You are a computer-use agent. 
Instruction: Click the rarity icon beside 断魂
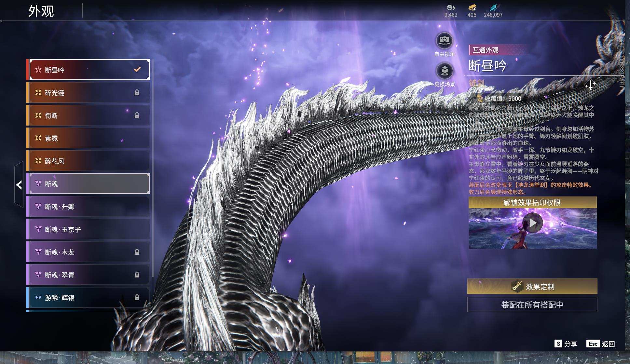pyautogui.click(x=38, y=183)
